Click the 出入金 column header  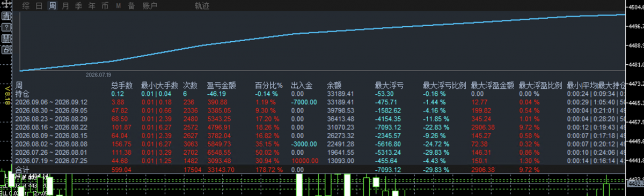click(301, 86)
